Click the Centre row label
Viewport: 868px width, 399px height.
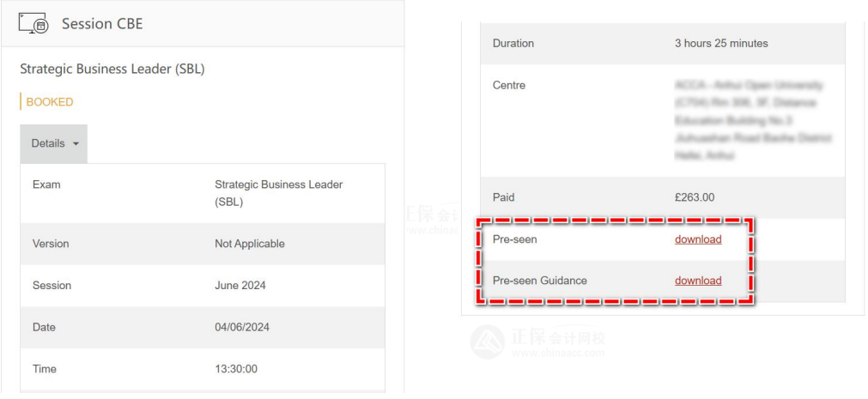pos(508,85)
